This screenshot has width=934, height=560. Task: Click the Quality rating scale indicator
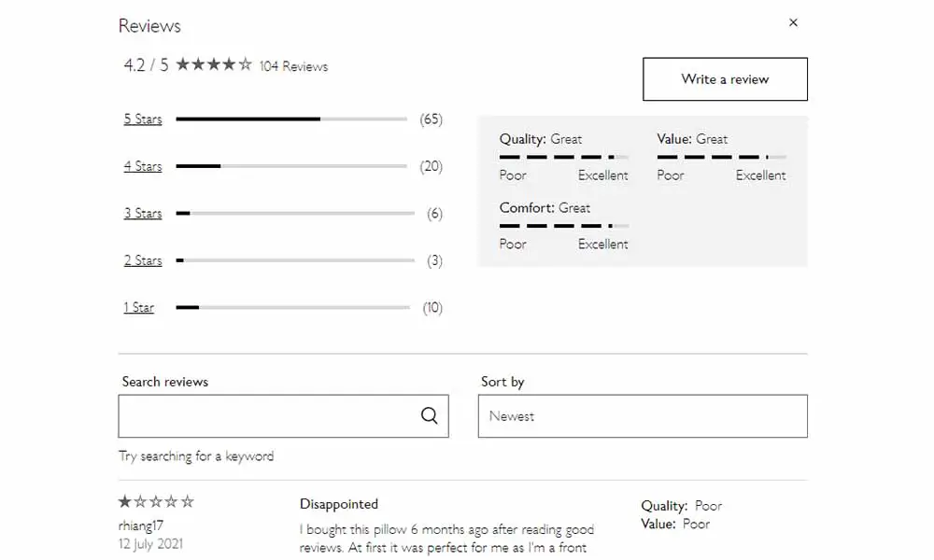point(564,157)
